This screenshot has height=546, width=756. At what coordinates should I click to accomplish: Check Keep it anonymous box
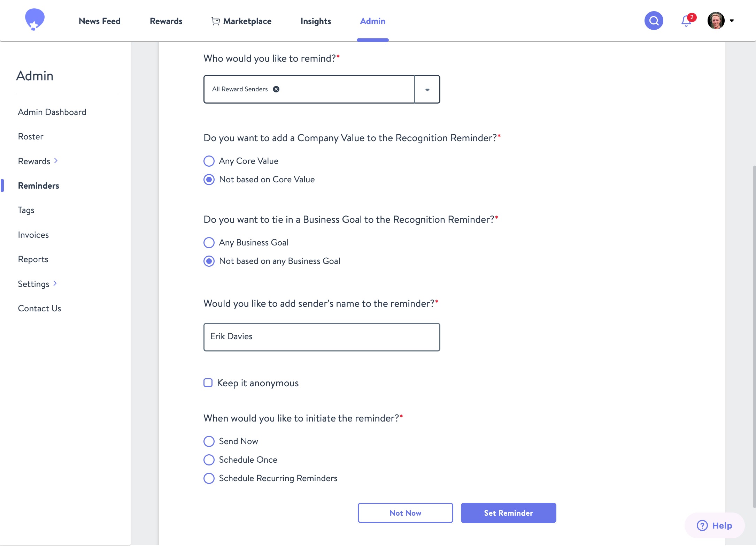pos(208,383)
